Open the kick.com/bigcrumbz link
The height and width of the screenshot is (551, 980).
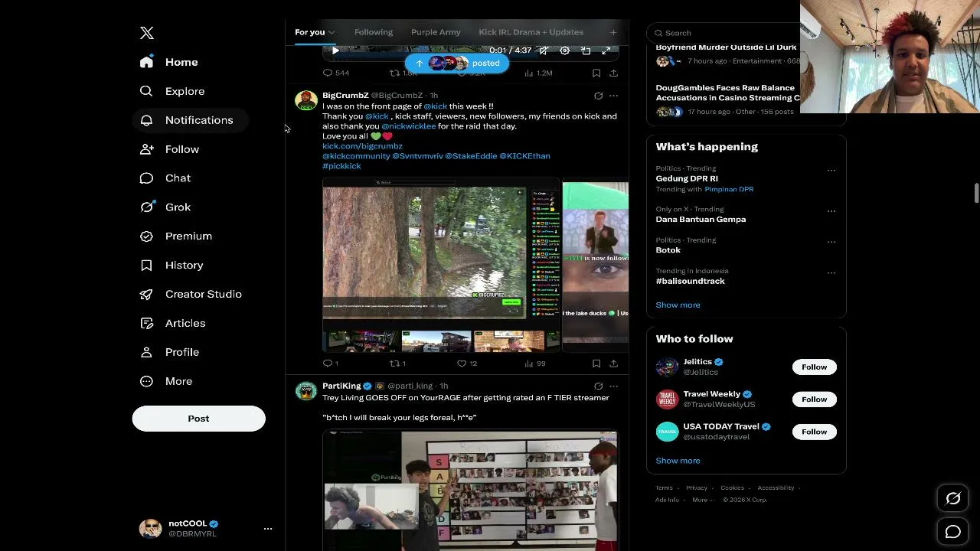(362, 146)
